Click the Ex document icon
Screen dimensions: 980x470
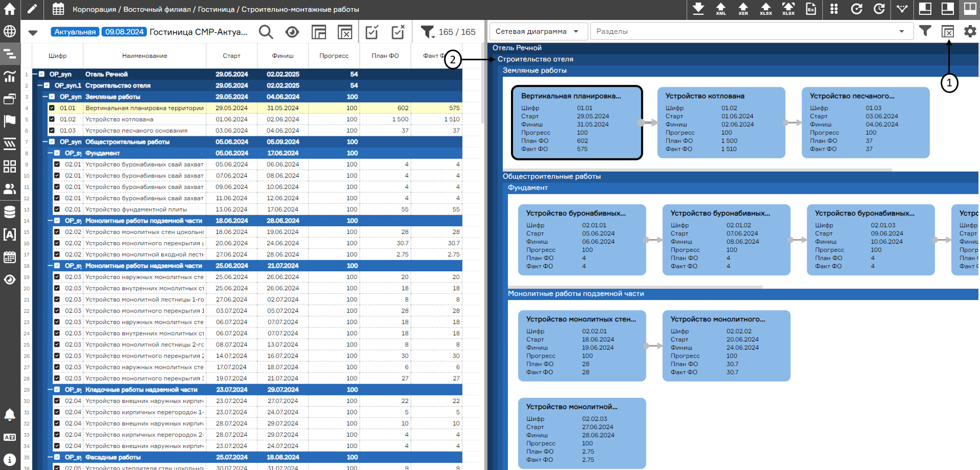click(811, 9)
